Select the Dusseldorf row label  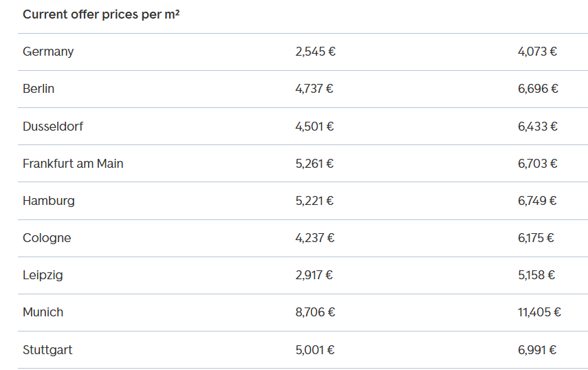[53, 127]
